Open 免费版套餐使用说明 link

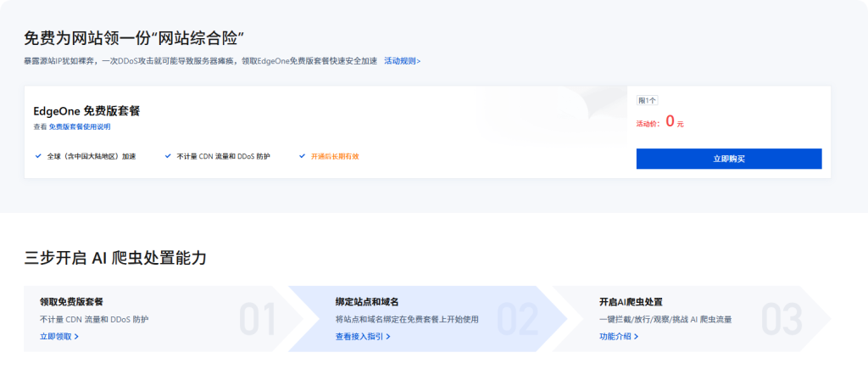click(80, 126)
